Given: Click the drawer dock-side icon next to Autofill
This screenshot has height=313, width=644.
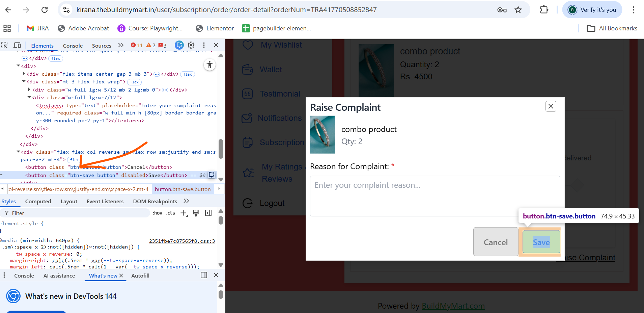Looking at the screenshot, I should (x=204, y=275).
